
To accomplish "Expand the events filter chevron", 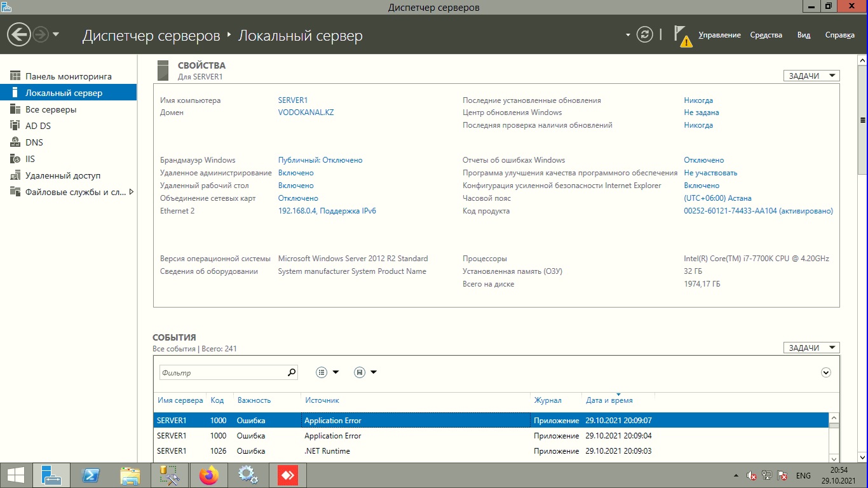I will coord(826,372).
